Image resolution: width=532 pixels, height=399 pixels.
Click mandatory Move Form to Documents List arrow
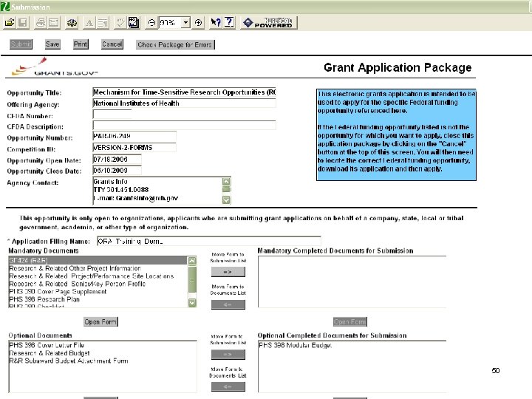(x=228, y=304)
